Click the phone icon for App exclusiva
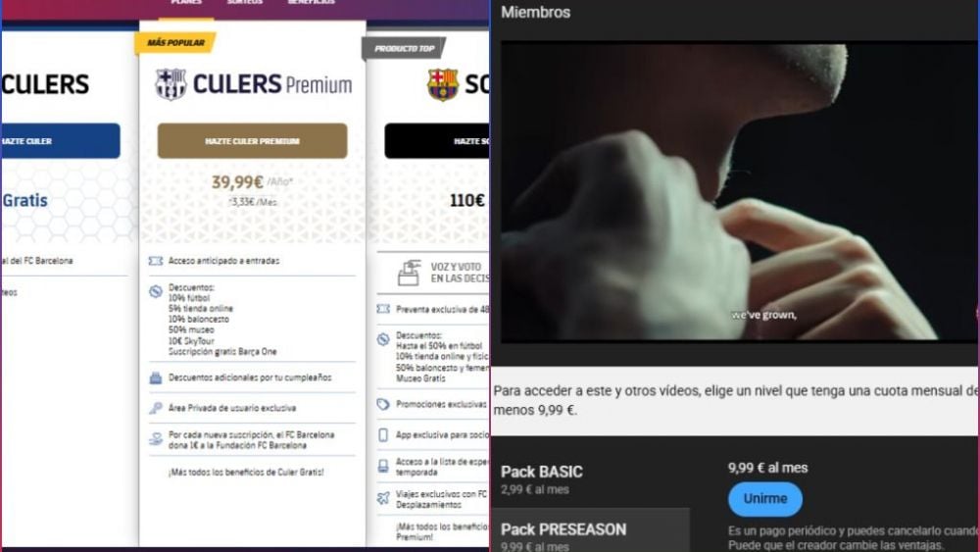This screenshot has height=552, width=980. (x=383, y=435)
